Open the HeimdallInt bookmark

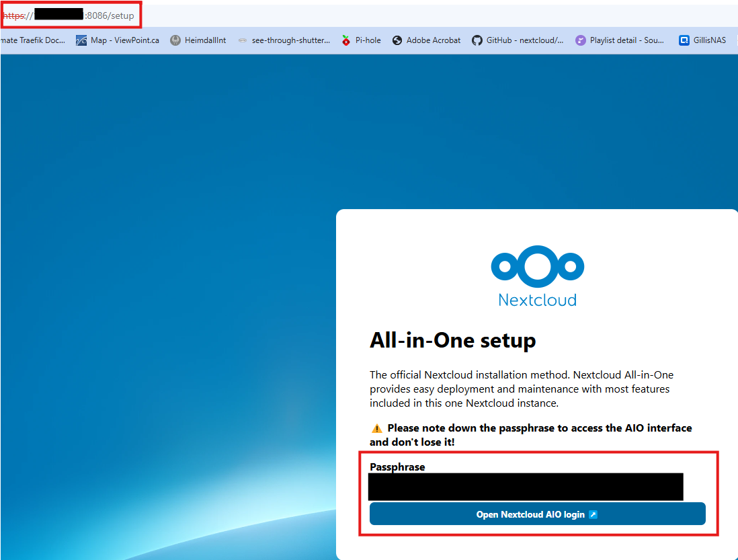click(198, 40)
